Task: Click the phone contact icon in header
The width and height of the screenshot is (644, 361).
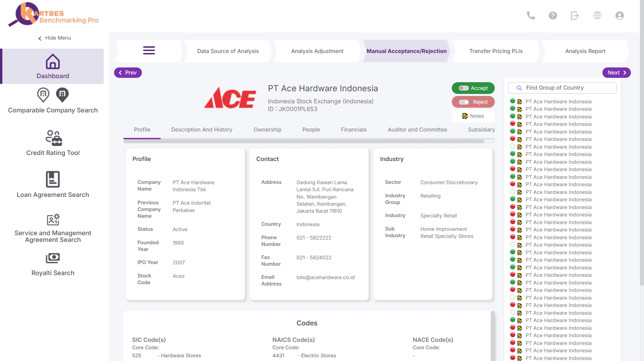Action: point(531,15)
